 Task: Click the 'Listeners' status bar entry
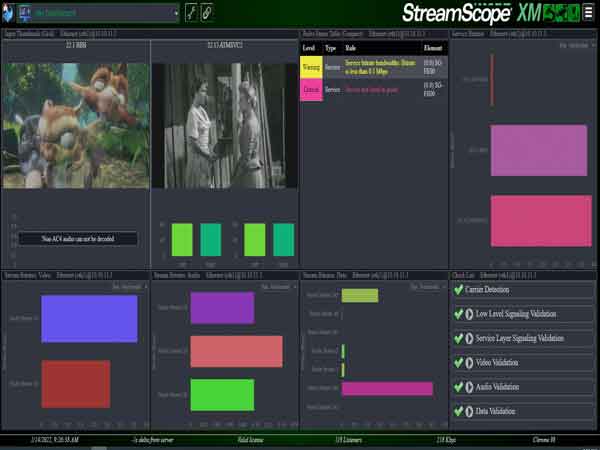click(348, 440)
